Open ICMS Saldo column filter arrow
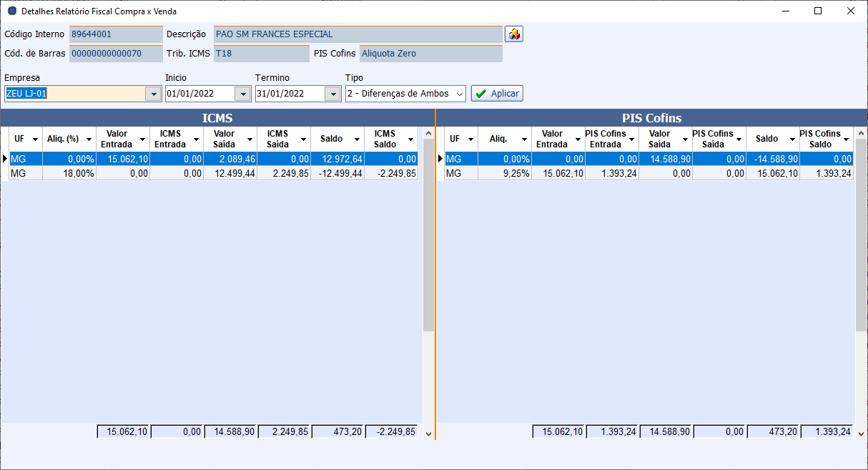The height and width of the screenshot is (470, 868). [x=410, y=139]
